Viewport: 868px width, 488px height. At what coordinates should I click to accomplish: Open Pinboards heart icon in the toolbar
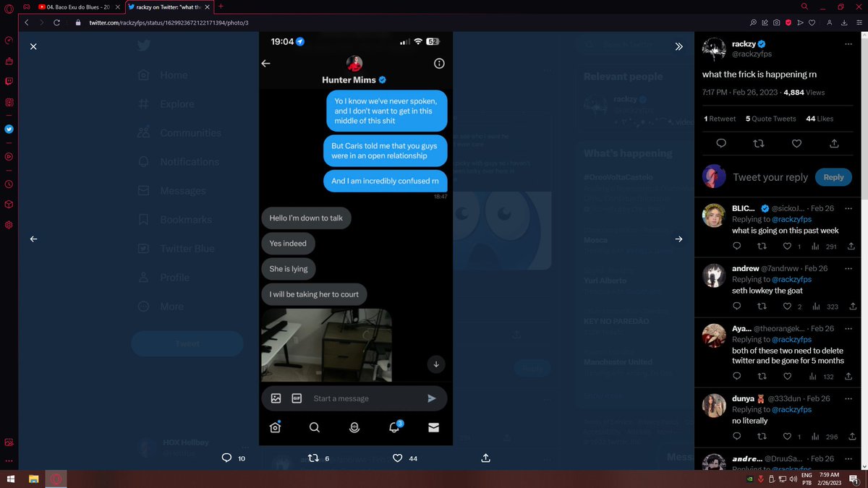813,22
